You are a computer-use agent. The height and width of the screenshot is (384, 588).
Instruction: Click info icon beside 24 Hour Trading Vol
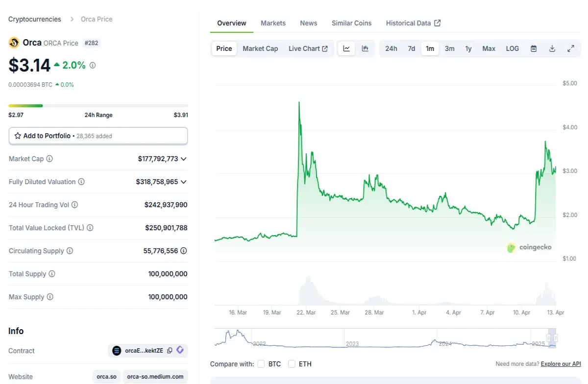[x=74, y=205]
